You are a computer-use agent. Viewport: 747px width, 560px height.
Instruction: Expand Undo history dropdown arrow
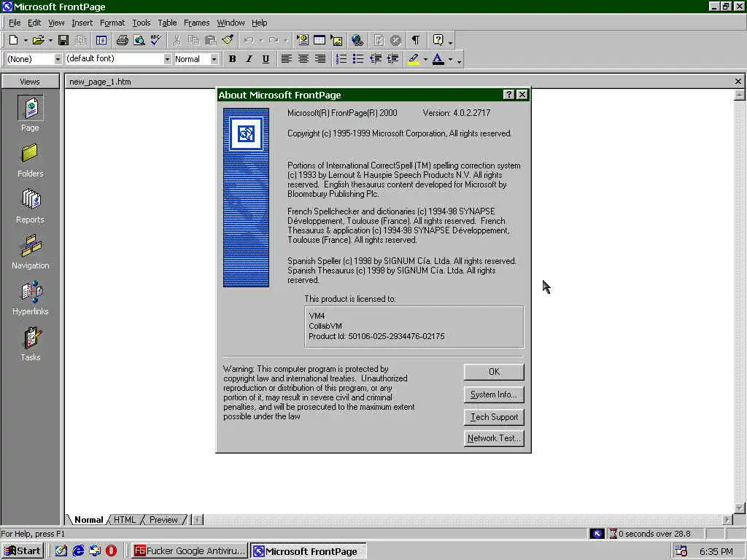(260, 41)
